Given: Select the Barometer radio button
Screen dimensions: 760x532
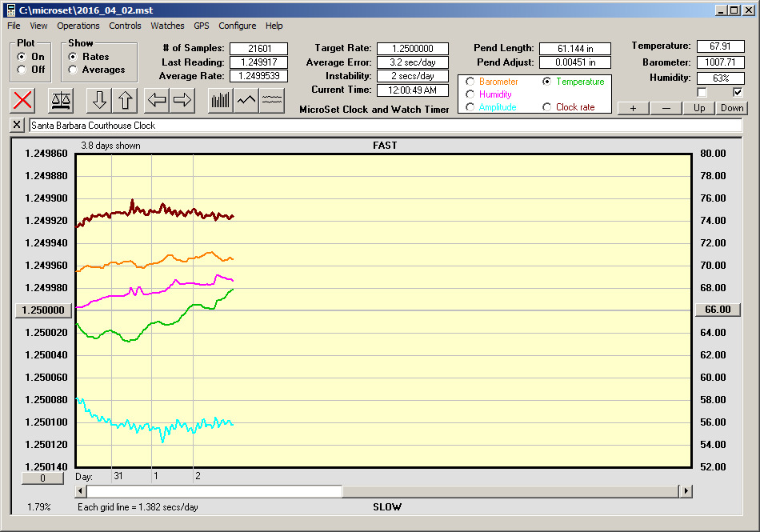Looking at the screenshot, I should point(470,82).
